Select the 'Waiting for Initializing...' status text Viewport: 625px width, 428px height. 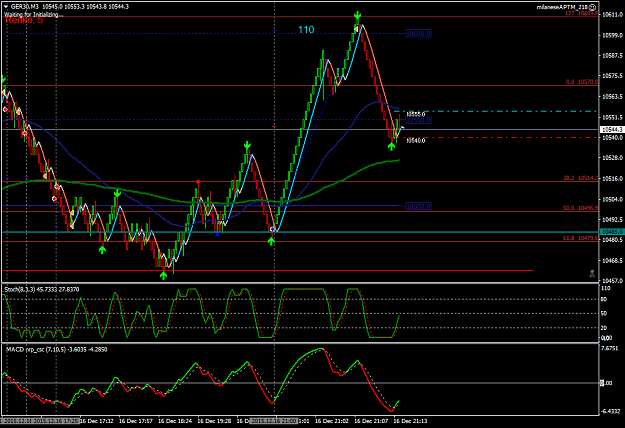[x=33, y=15]
